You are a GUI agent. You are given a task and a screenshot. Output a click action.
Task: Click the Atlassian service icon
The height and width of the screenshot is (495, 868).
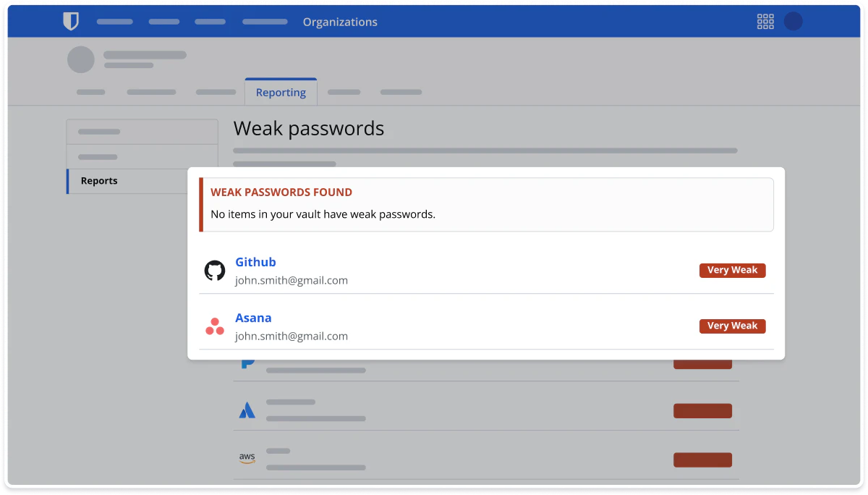247,410
